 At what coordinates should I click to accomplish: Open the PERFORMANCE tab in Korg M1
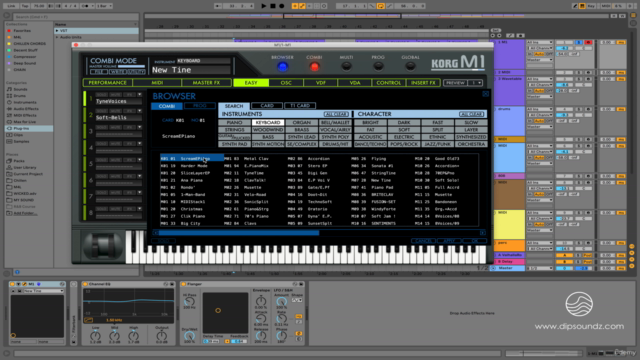point(108,82)
